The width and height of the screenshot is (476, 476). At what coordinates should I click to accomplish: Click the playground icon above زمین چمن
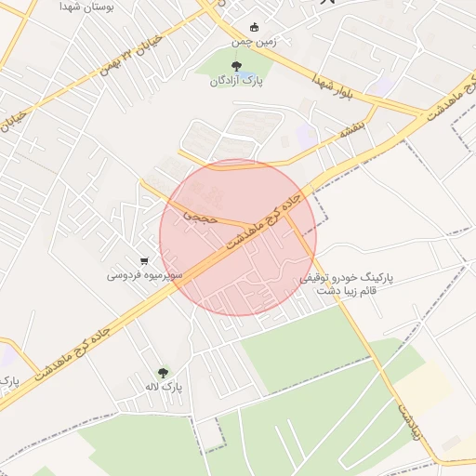coord(255,27)
